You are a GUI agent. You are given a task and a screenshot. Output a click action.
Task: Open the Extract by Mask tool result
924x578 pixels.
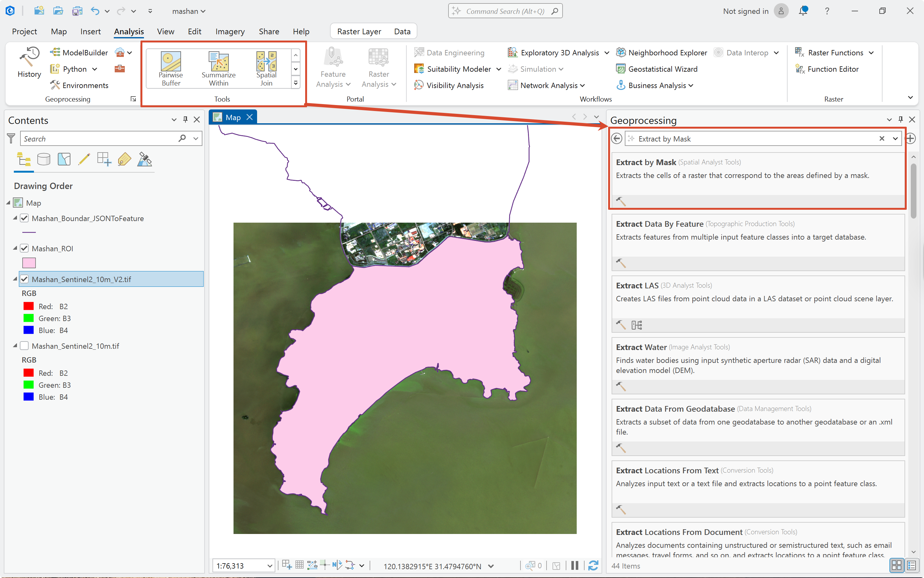pyautogui.click(x=757, y=179)
